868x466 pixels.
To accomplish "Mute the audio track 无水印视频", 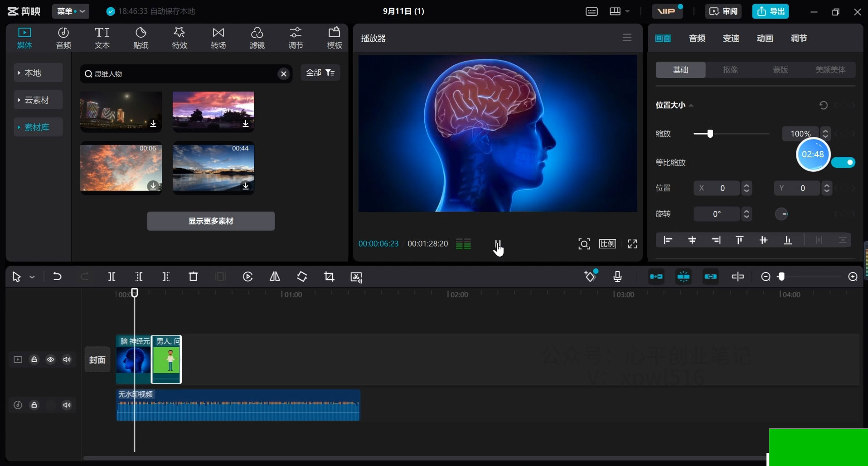I will 67,405.
